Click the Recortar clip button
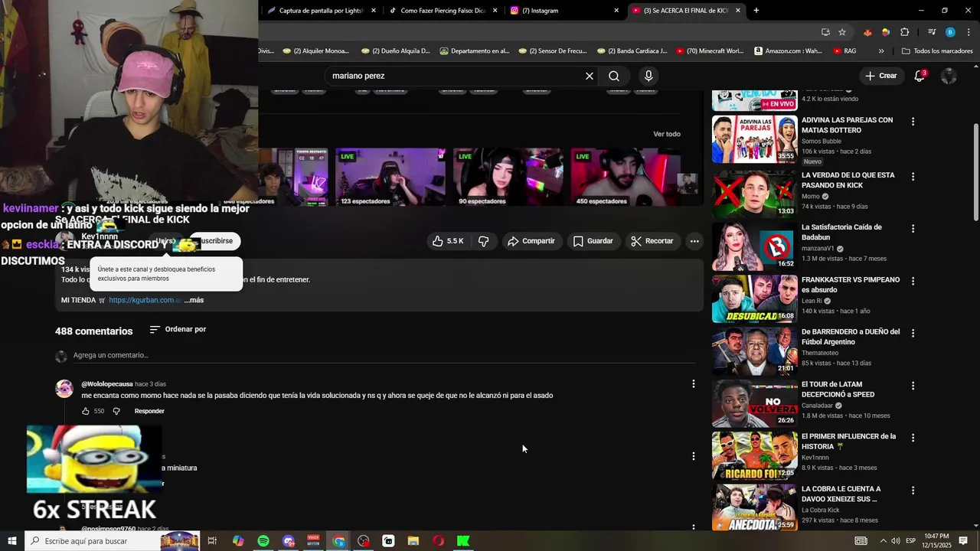The height and width of the screenshot is (551, 980). [x=652, y=241]
